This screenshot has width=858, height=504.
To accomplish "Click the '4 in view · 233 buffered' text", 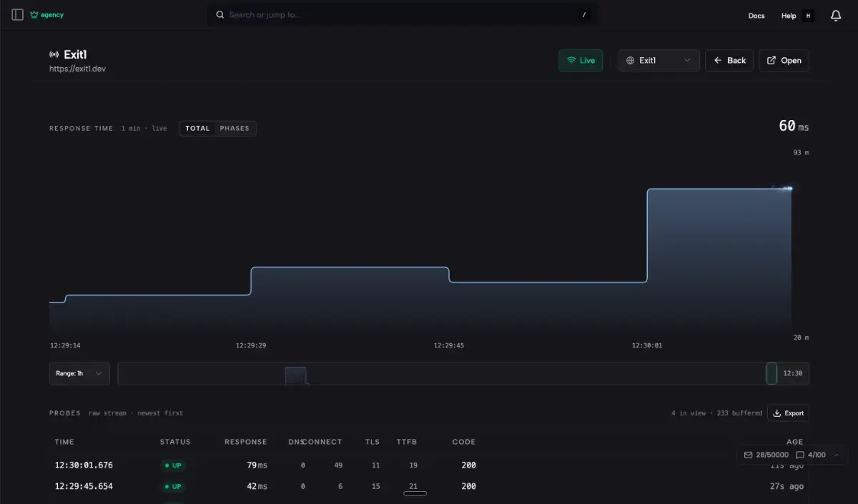I will pos(716,413).
